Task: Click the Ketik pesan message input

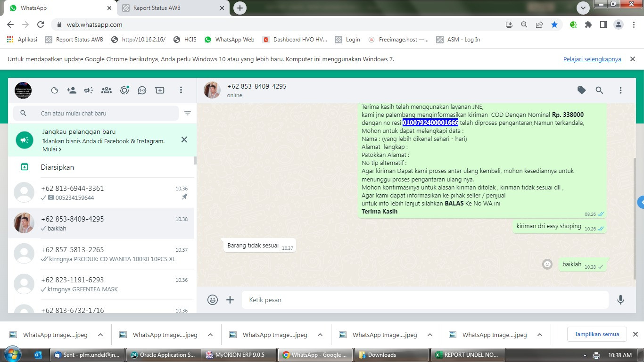Action: pyautogui.click(x=425, y=300)
